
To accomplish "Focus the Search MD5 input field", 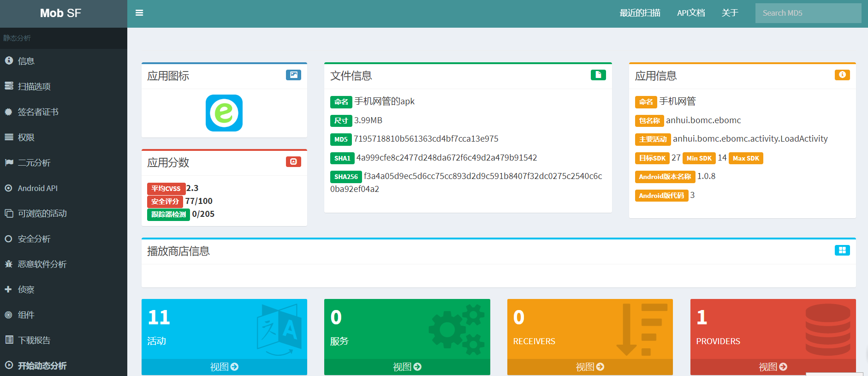I will pyautogui.click(x=808, y=13).
